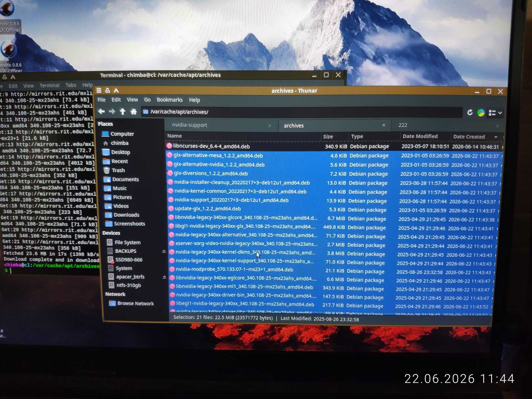This screenshot has width=532, height=399.
Task: Eject the BACKUPS device
Action: (164, 251)
